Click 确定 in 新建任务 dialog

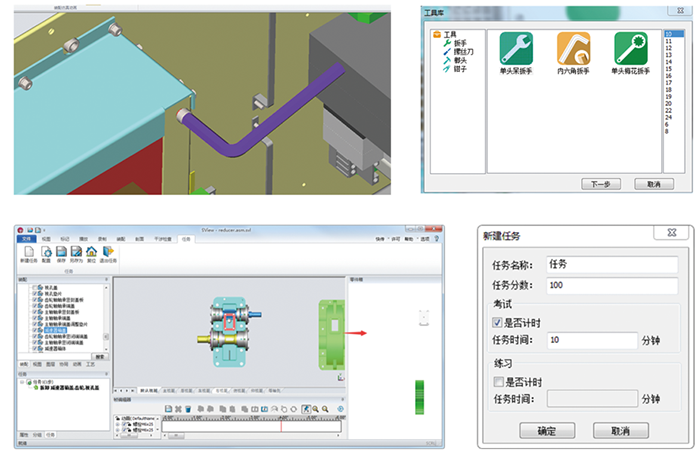coord(547,431)
